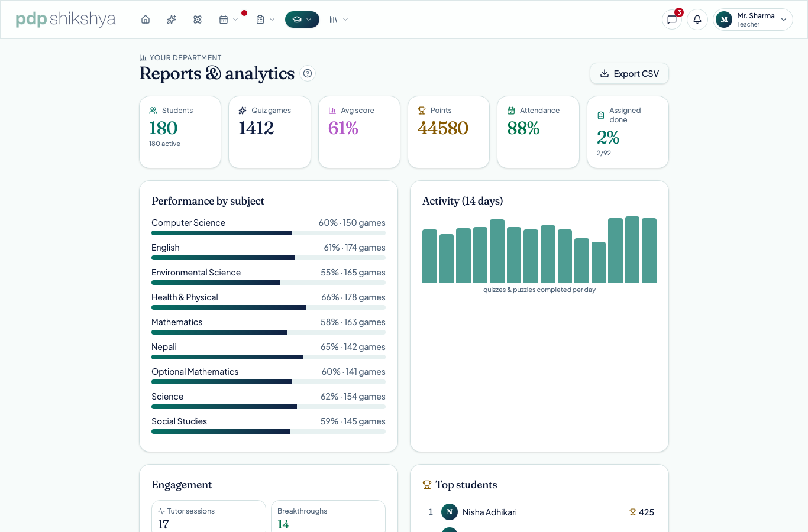Click '61% · 174 games' value
808x532 pixels.
click(x=354, y=248)
